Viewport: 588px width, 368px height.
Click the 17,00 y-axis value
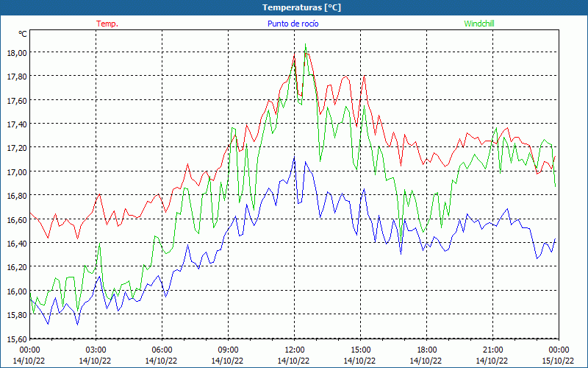(x=17, y=172)
